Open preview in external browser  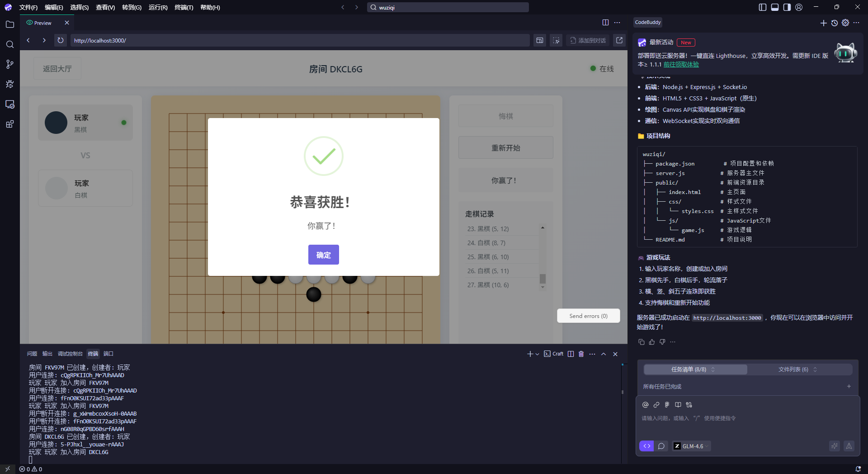pos(619,40)
